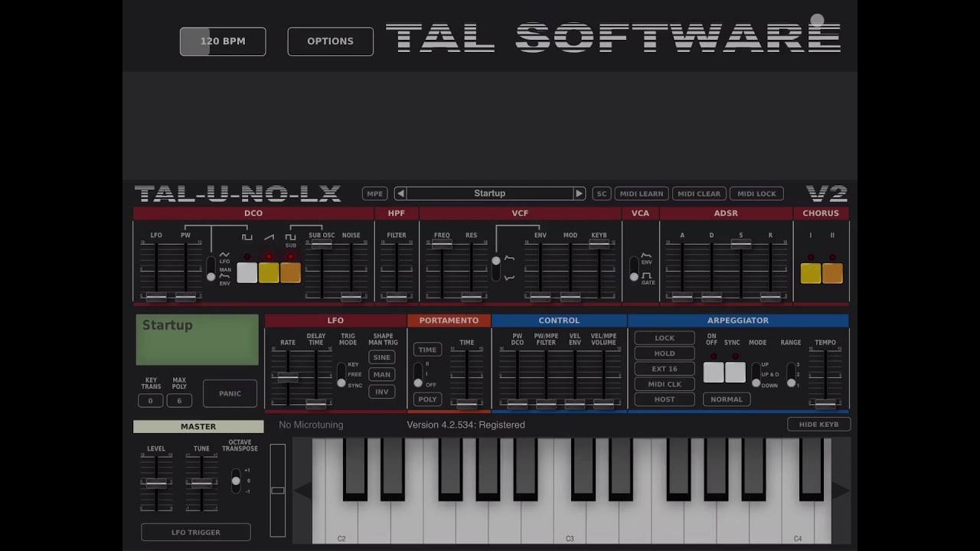This screenshot has width=980, height=551.
Task: Click the VCF FREQ slider handle
Action: pos(442,244)
